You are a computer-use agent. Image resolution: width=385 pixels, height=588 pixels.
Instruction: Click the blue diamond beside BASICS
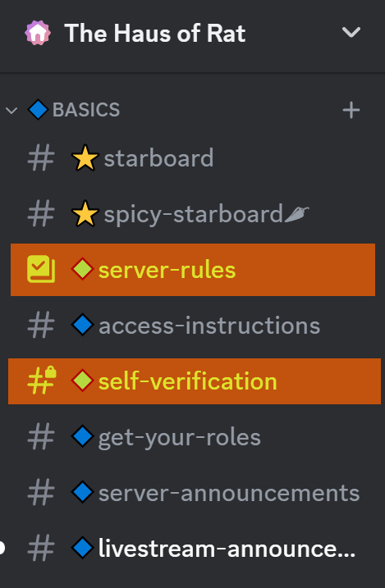tap(38, 110)
